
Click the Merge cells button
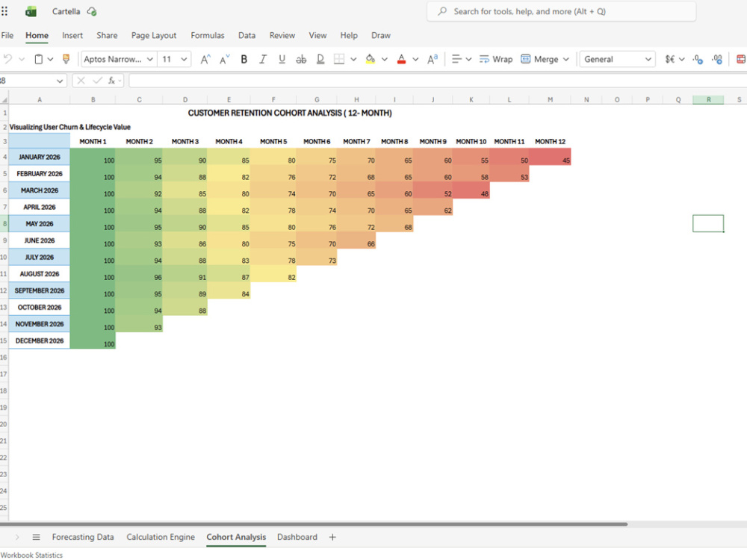click(539, 59)
